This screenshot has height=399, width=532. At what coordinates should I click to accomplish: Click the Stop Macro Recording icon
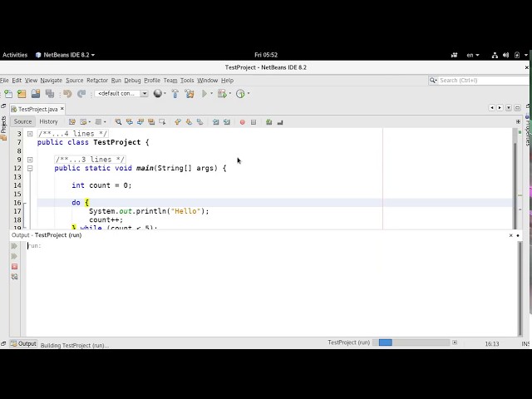coord(254,122)
